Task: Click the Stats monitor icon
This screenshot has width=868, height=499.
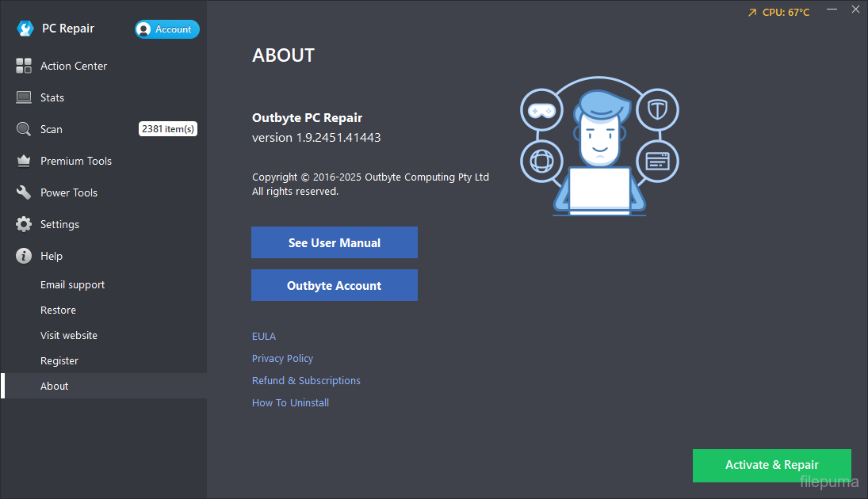Action: click(x=24, y=98)
